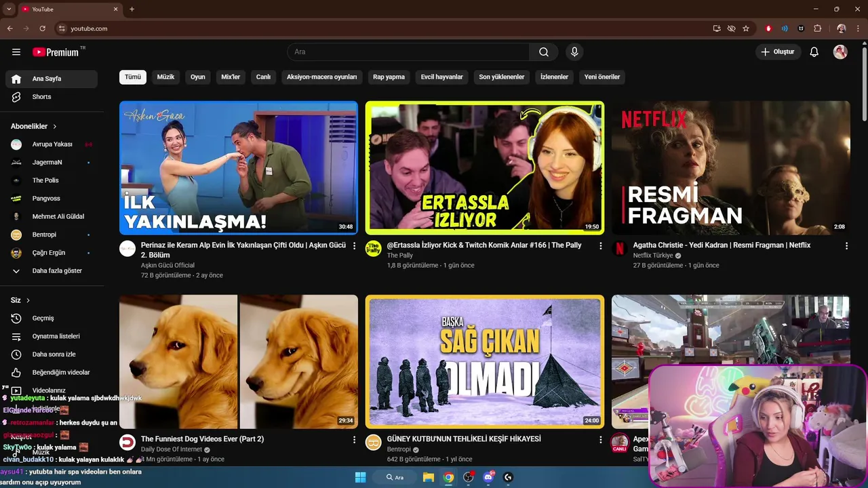Click the Netflix channel avatar icon
Image resolution: width=868 pixels, height=488 pixels.
click(620, 249)
